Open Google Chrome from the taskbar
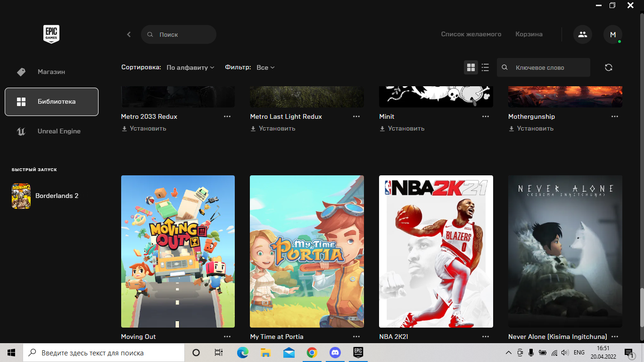This screenshot has width=644, height=362. click(x=312, y=353)
